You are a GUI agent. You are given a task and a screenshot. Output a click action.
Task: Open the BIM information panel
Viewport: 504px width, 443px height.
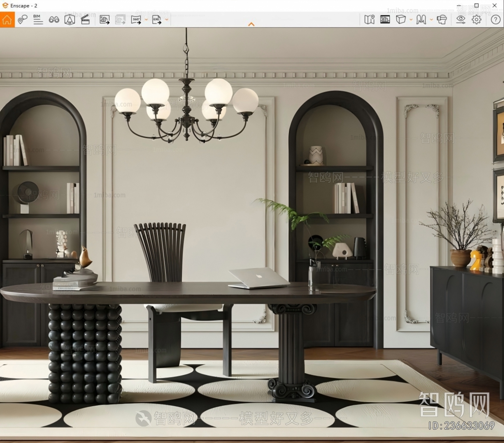click(38, 20)
